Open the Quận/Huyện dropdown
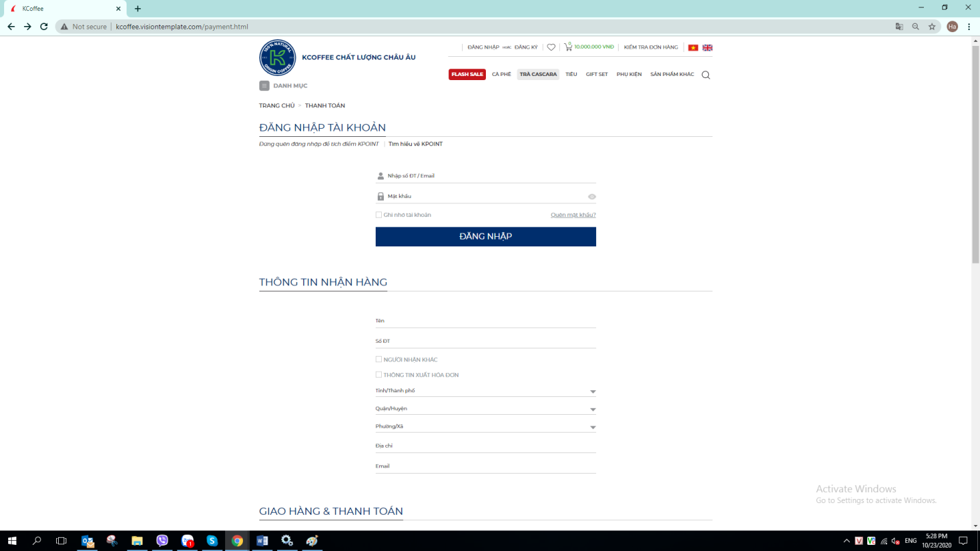Viewport: 980px width, 551px height. point(593,410)
